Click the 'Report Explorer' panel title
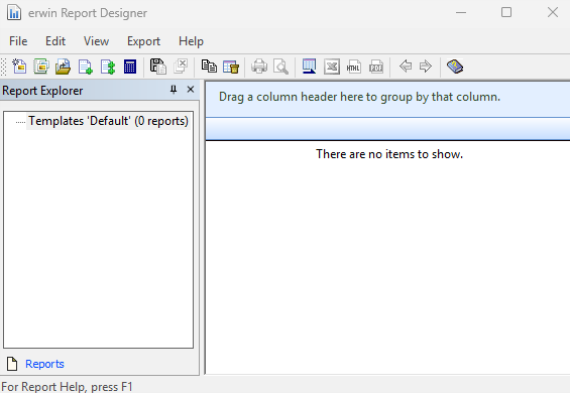570x393 pixels. click(43, 91)
